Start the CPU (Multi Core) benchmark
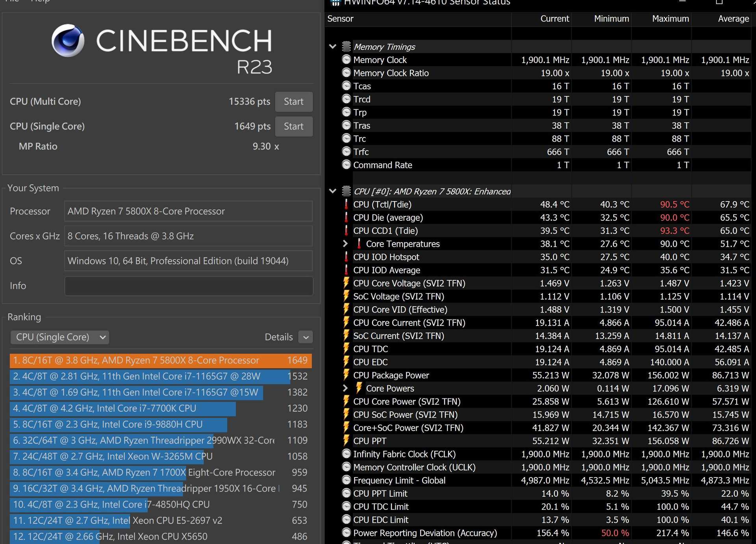The image size is (756, 544). pos(294,102)
